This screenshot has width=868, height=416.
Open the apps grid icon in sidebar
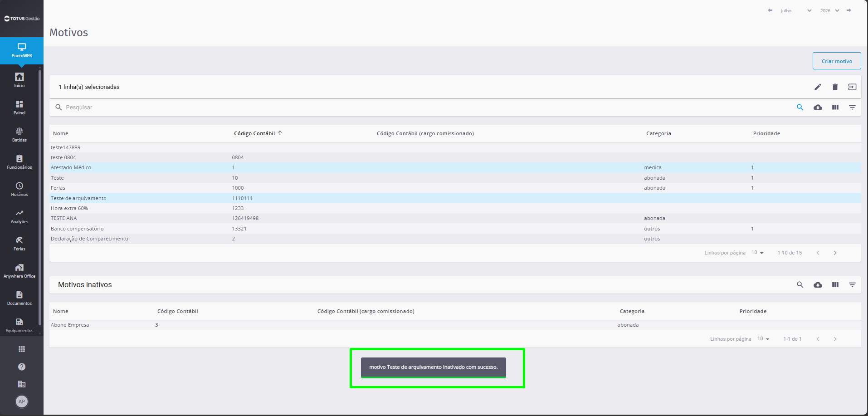coord(22,349)
